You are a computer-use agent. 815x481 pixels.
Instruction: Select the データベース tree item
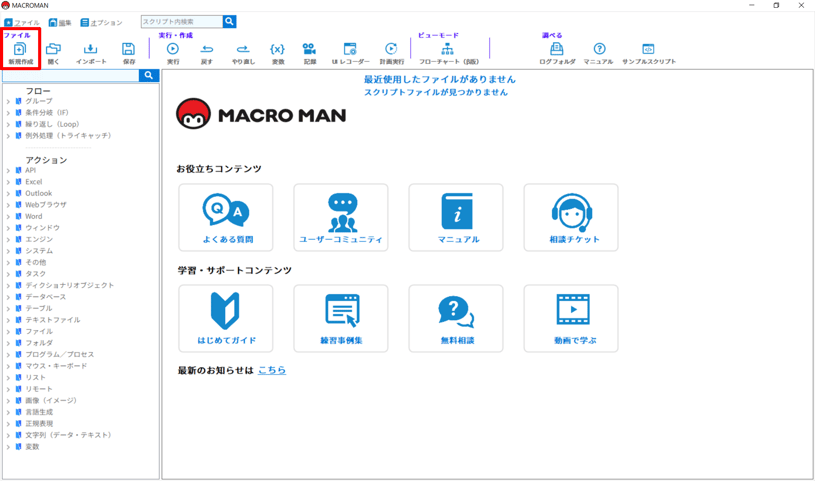[x=46, y=296]
